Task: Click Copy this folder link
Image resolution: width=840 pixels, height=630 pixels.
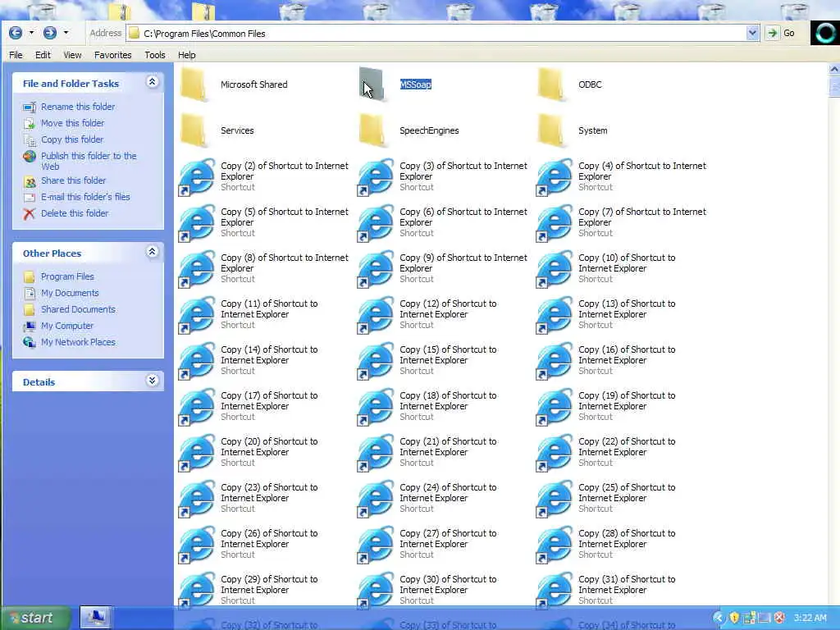Action: [x=72, y=139]
